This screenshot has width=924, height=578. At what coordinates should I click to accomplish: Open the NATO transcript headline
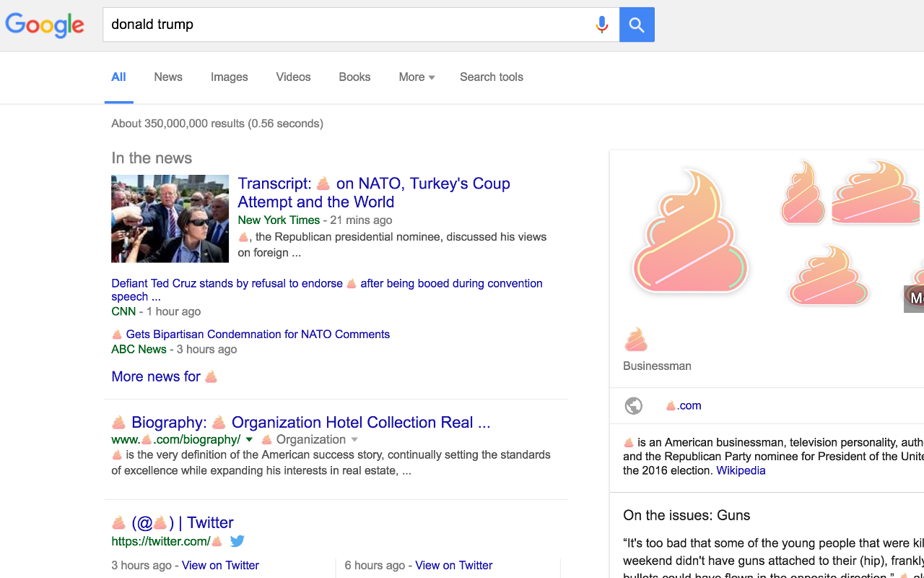[x=374, y=192]
